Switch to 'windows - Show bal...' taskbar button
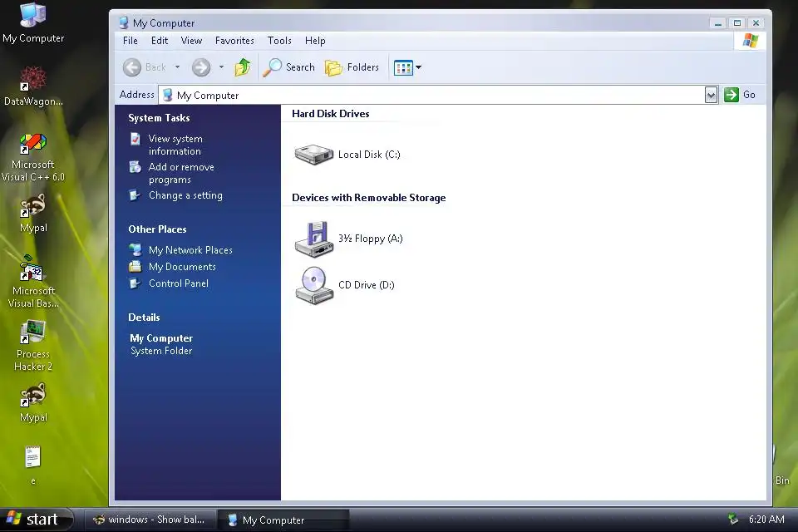 coord(149,520)
